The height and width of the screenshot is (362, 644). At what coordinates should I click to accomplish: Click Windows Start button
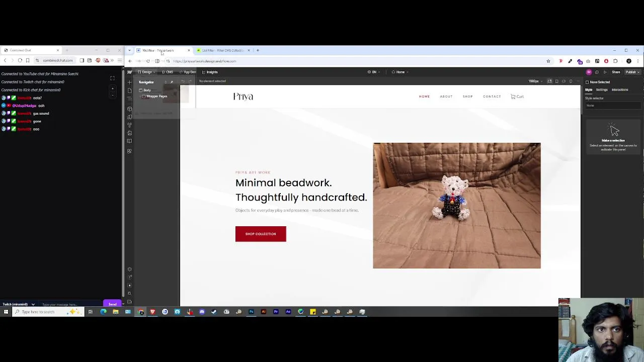(6, 312)
